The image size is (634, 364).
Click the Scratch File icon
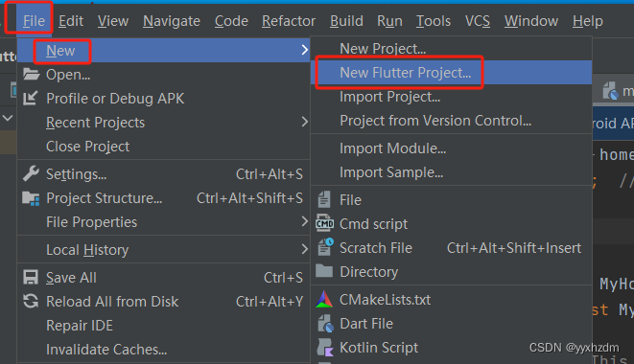[325, 247]
